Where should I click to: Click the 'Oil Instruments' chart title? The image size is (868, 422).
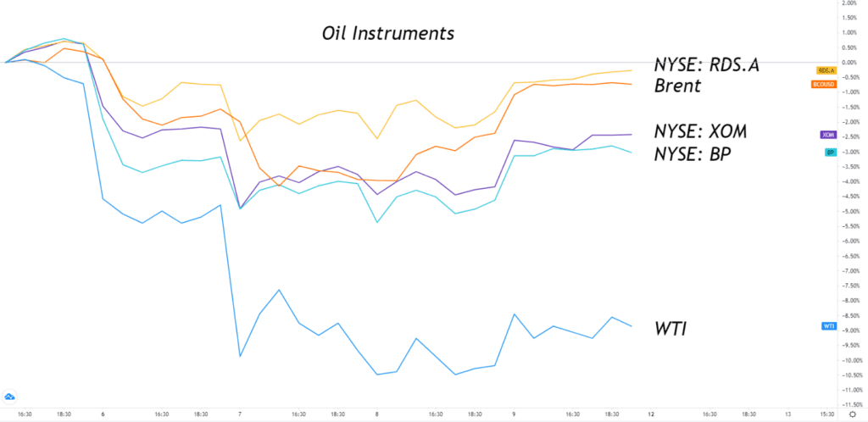coord(388,33)
